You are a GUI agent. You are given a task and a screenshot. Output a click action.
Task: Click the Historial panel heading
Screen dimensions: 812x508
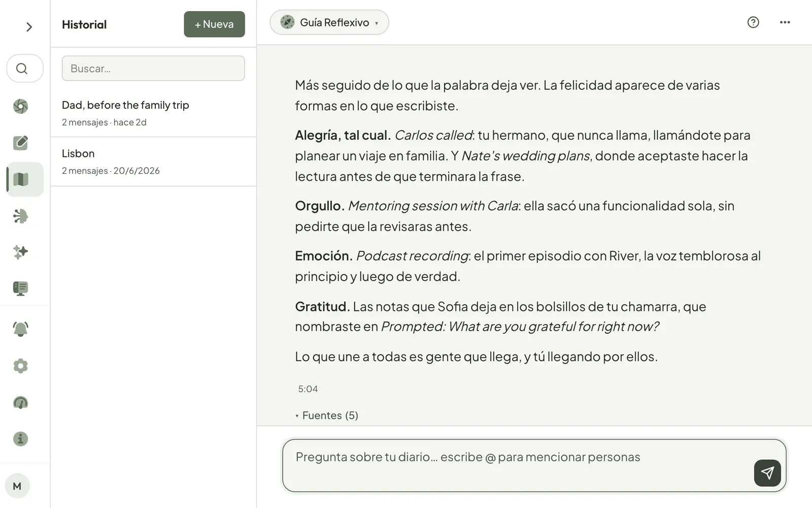pyautogui.click(x=84, y=24)
